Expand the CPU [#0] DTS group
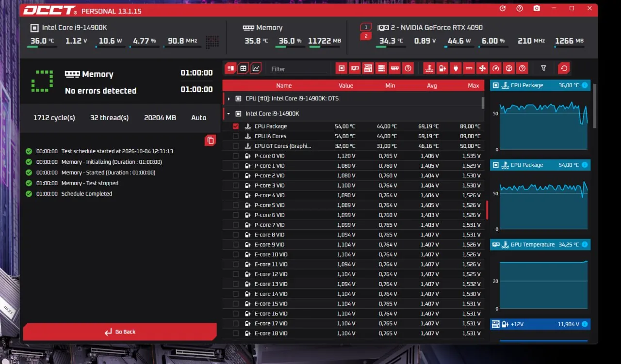 pyautogui.click(x=229, y=99)
